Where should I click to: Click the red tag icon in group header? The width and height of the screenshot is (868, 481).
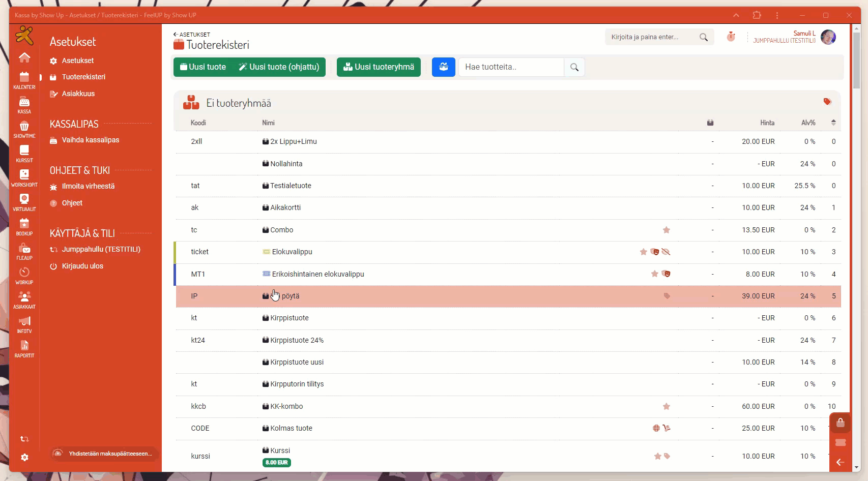[x=827, y=102]
